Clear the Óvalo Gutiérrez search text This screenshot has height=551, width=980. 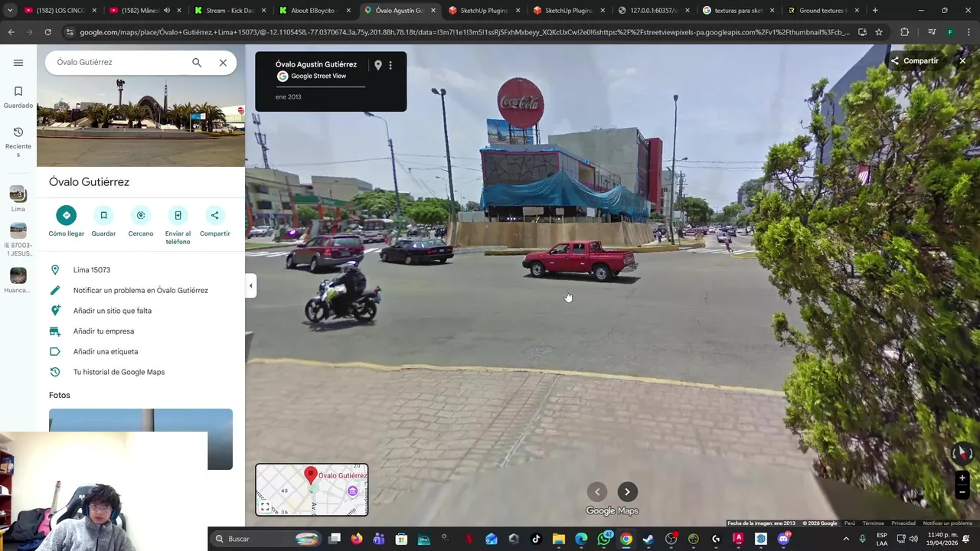pos(223,63)
